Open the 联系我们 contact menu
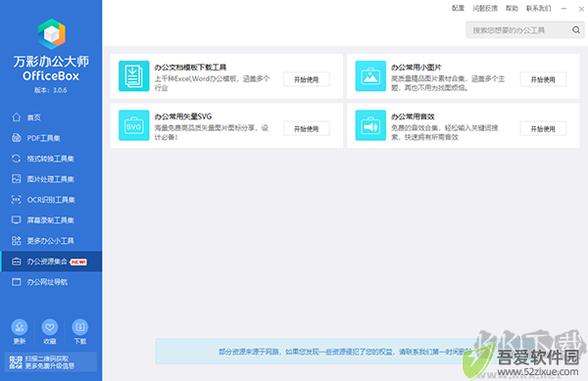This screenshot has height=381, width=588. [538, 8]
